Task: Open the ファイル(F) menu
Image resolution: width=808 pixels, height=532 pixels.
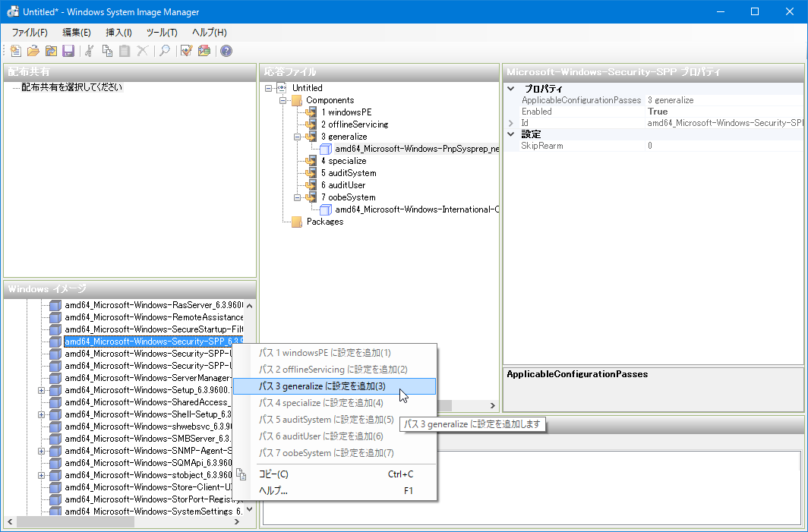Action: [x=30, y=33]
